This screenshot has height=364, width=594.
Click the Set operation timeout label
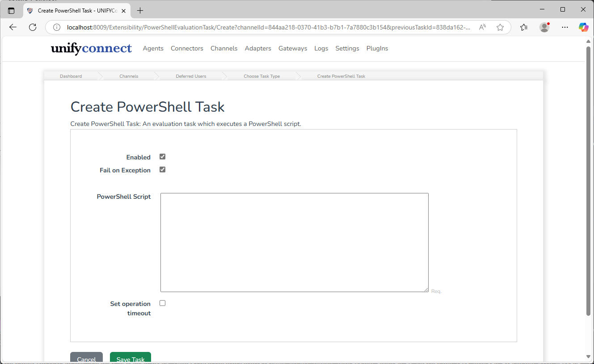131,309
